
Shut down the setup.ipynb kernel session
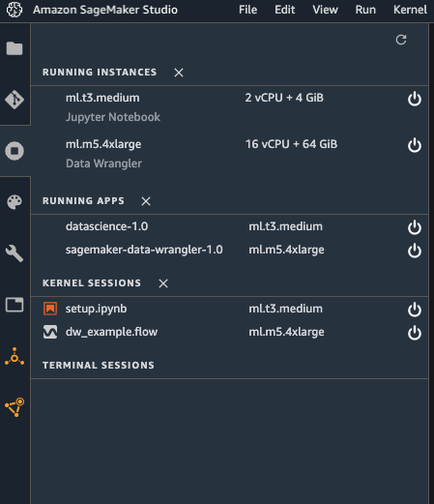coord(415,310)
